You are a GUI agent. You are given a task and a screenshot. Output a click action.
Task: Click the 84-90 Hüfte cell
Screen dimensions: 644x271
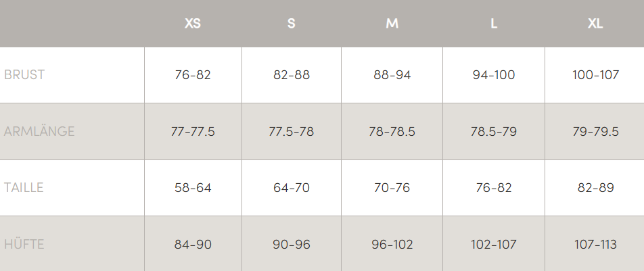tap(193, 245)
